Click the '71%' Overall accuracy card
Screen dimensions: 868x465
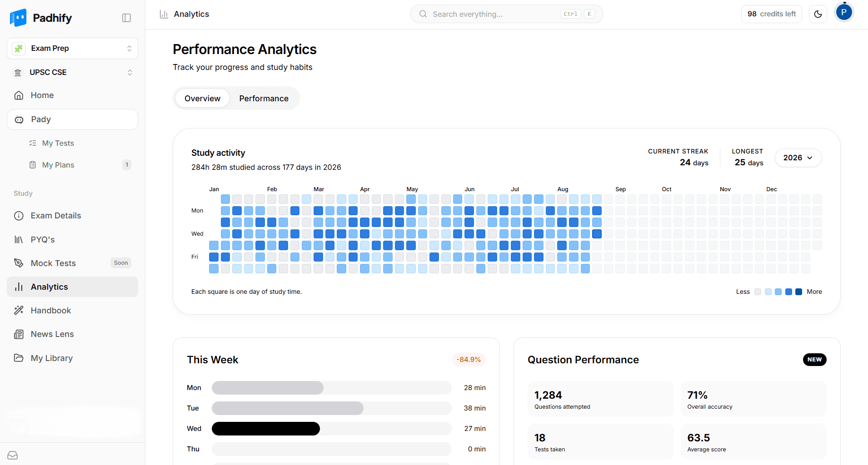click(x=753, y=399)
